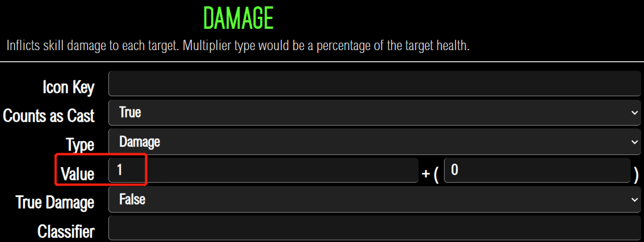Image resolution: width=644 pixels, height=242 pixels.
Task: Click the Counts as Cast label
Action: (x=49, y=116)
